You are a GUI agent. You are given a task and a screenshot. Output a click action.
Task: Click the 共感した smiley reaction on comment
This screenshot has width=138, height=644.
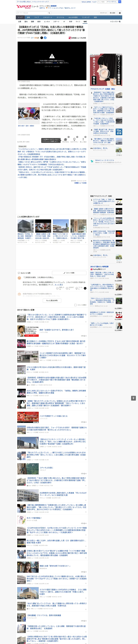[x=60, y=288]
